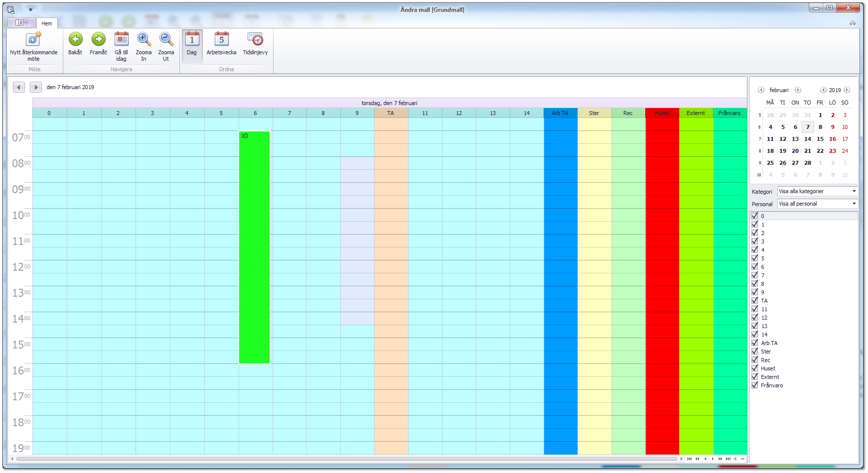Select date 14 in mini calendar

pos(808,139)
